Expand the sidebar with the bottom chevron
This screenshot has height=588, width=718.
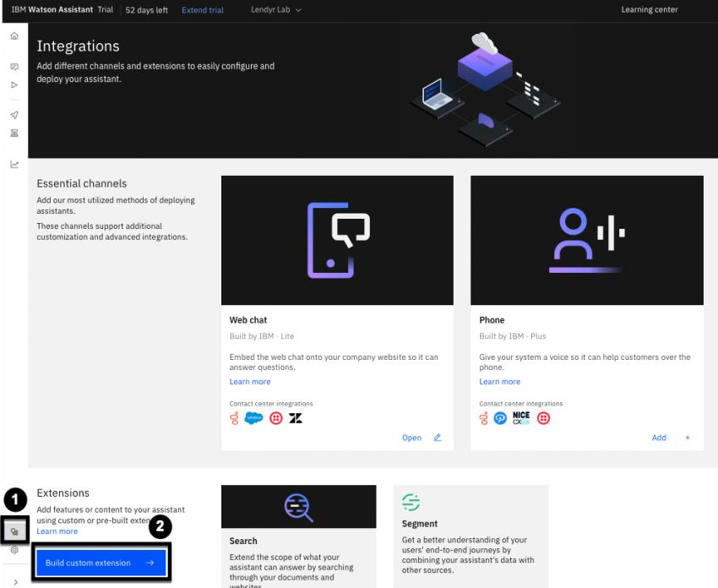pyautogui.click(x=15, y=581)
